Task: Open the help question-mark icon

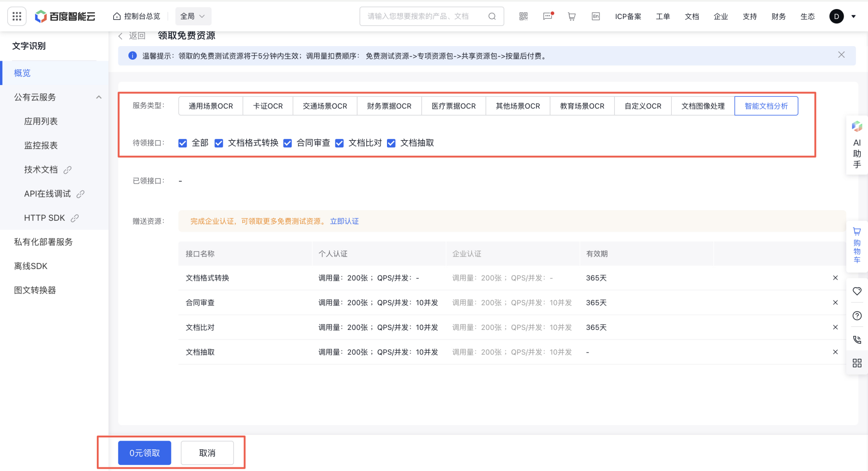Action: point(857,316)
